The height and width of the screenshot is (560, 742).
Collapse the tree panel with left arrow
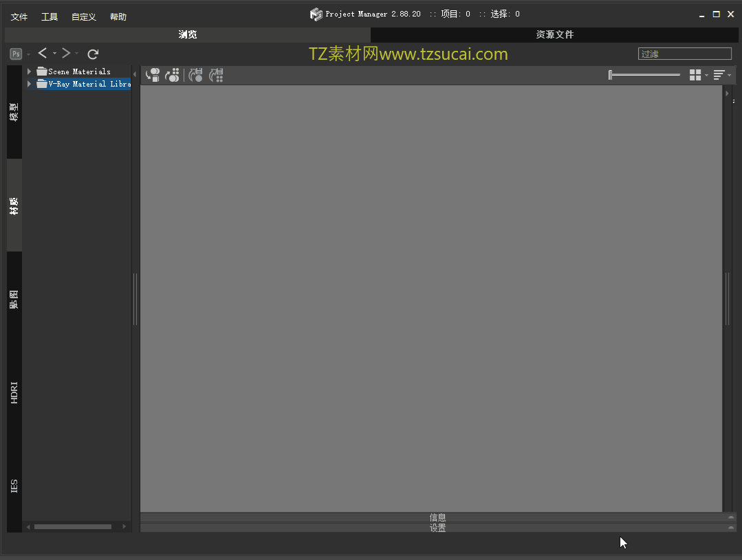(135, 74)
